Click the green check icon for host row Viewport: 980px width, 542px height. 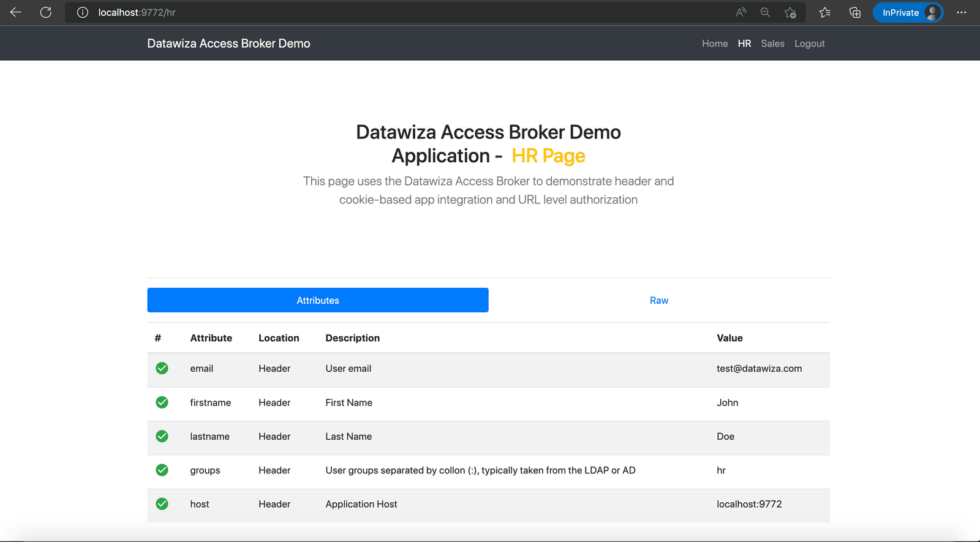click(162, 503)
